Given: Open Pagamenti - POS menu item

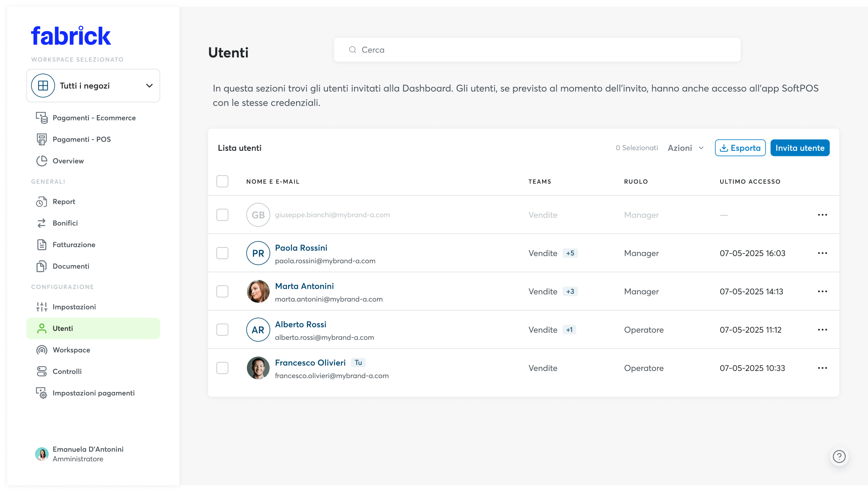Looking at the screenshot, I should 93,139.
